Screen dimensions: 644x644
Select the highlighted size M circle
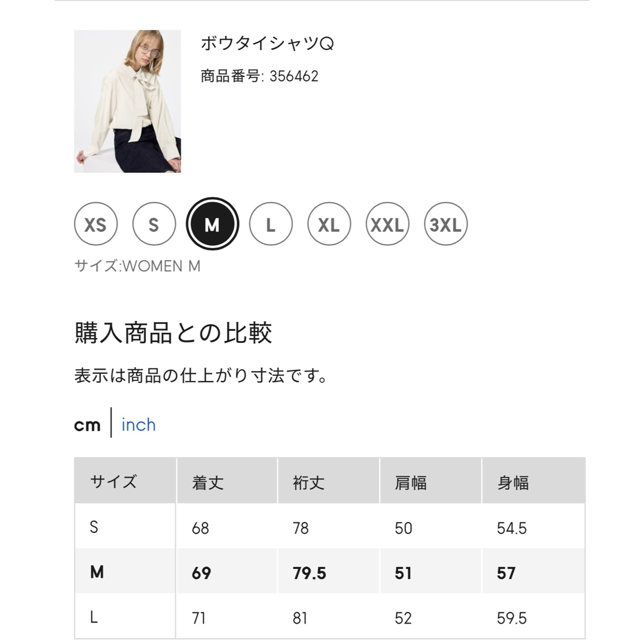(212, 224)
